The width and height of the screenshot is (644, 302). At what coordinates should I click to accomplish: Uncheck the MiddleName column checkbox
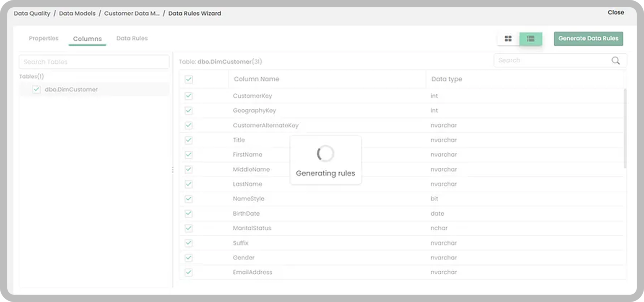point(189,169)
